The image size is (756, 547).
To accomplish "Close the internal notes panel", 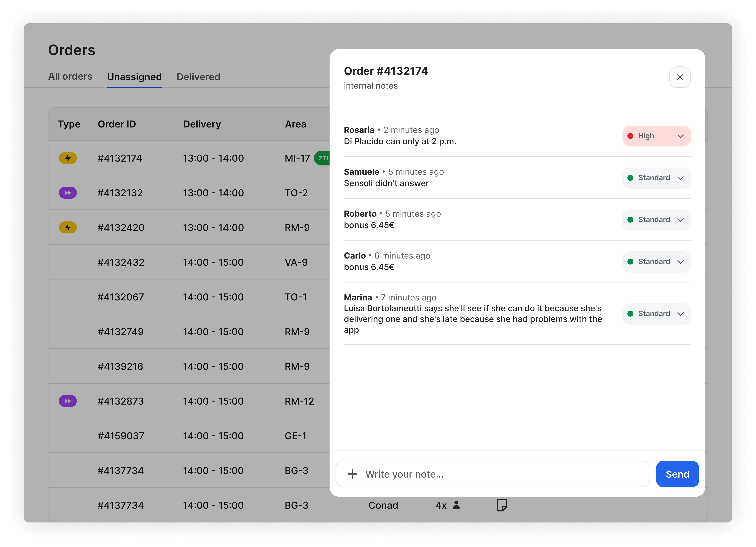I will click(x=680, y=77).
